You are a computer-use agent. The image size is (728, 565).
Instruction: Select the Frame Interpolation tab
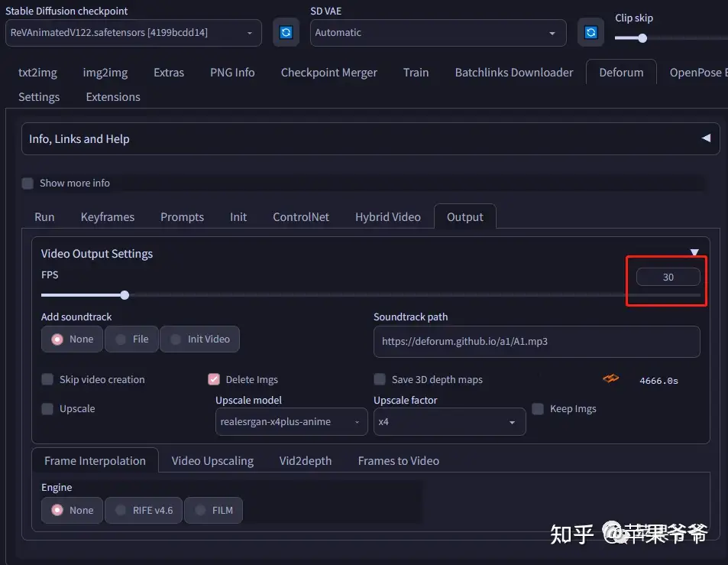tap(95, 461)
